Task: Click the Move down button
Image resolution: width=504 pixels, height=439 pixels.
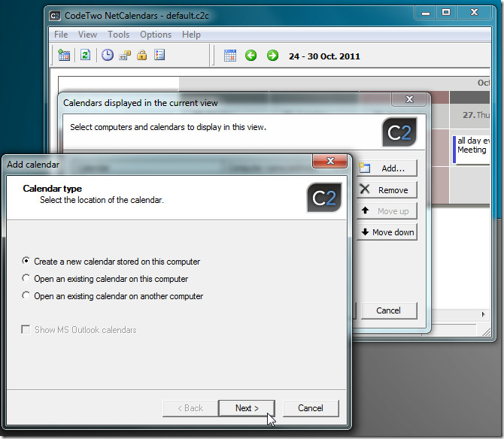Action: (x=387, y=232)
